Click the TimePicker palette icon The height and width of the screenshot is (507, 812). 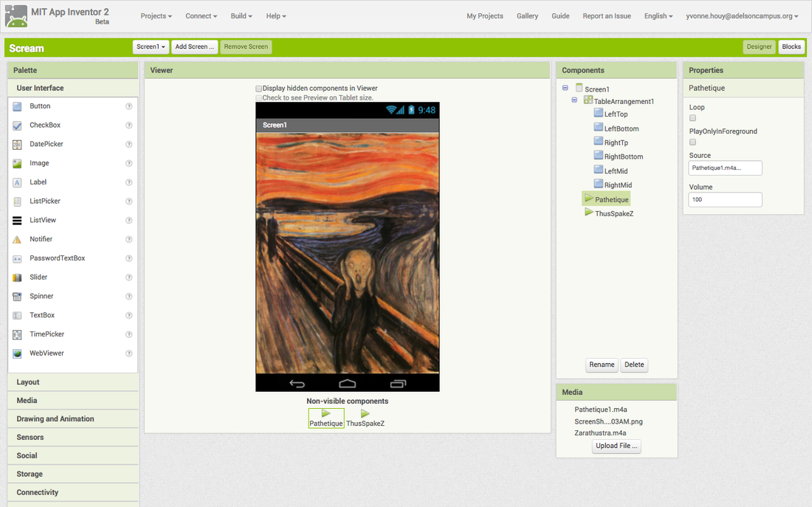tap(17, 334)
